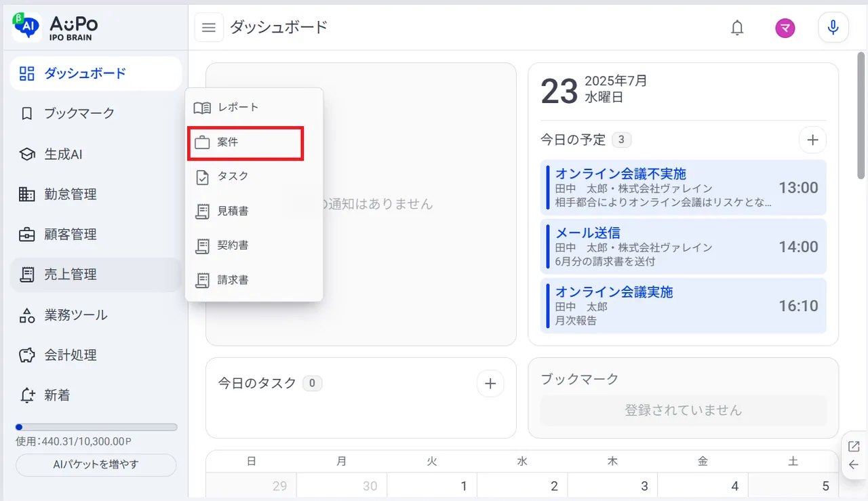Click the 今日のタスク count badge 0

313,383
